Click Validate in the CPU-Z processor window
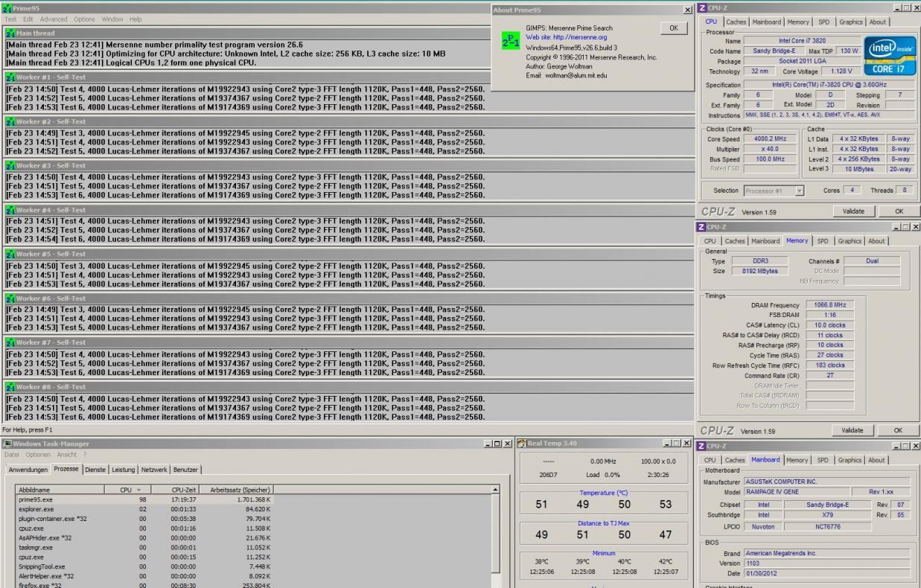 click(853, 211)
